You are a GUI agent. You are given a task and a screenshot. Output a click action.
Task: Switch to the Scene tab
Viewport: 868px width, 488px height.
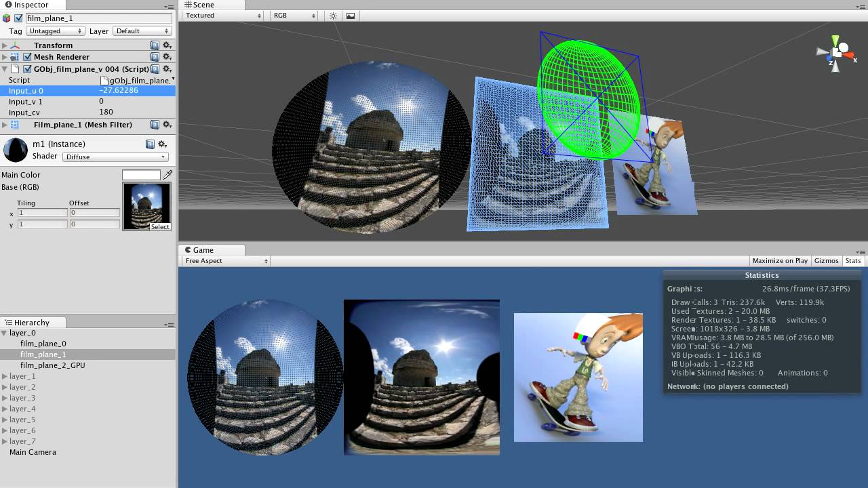200,5
